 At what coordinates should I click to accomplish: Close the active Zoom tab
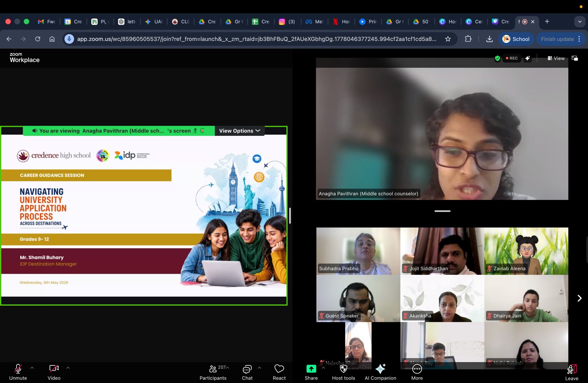[533, 22]
